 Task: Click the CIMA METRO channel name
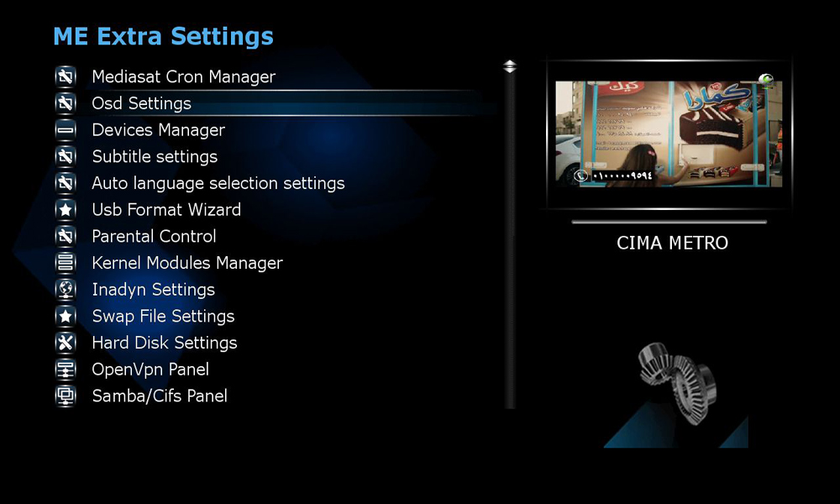tap(672, 243)
